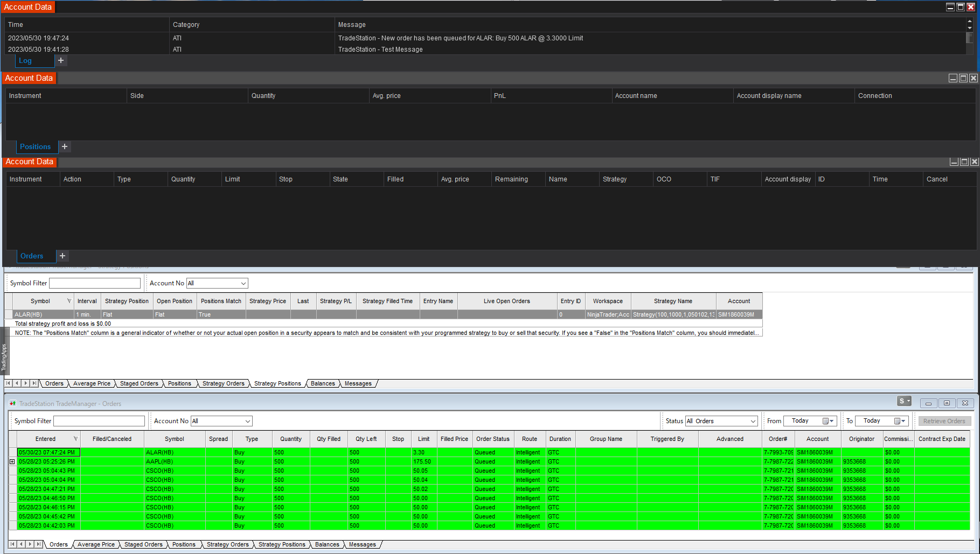Open Account No dropdown in Orders window
980x554 pixels.
point(247,421)
